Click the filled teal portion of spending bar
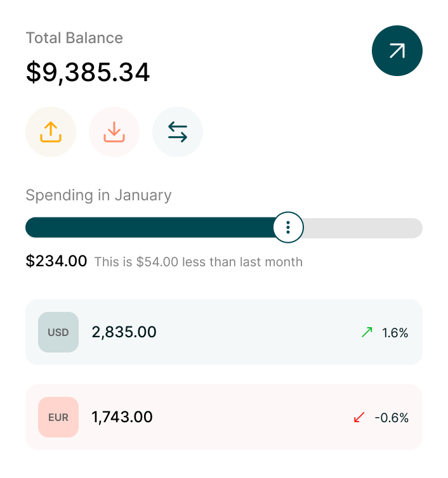The height and width of the screenshot is (478, 448). click(146, 228)
